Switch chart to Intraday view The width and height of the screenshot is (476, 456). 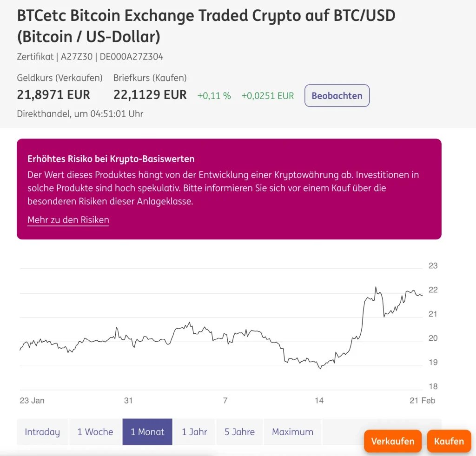(x=42, y=432)
